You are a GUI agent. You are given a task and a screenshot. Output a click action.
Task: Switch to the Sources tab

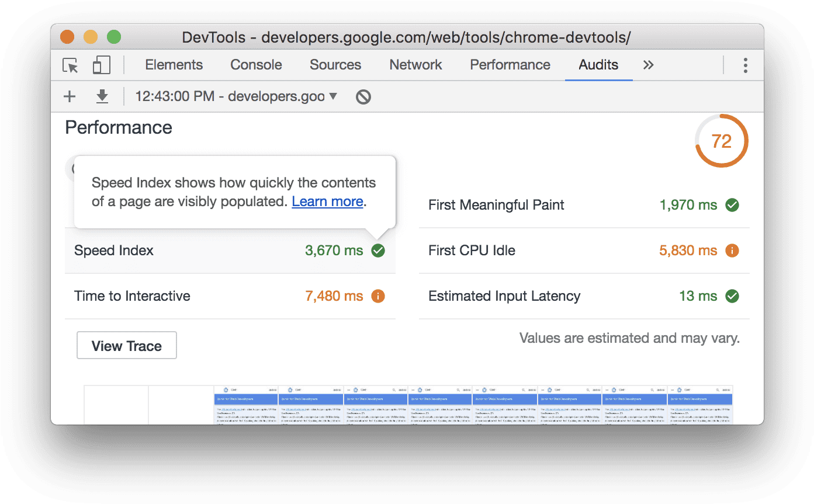pos(335,65)
